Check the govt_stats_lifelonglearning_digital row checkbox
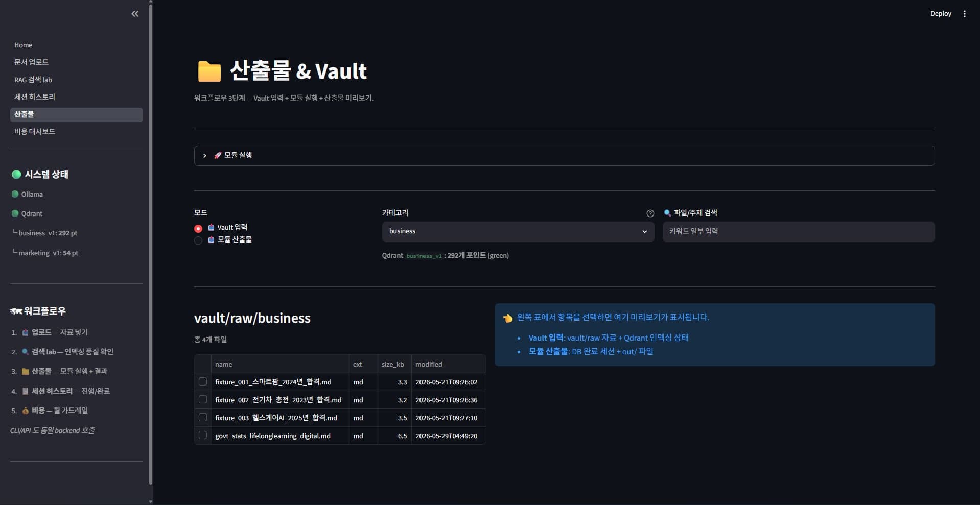This screenshot has height=505, width=980. pos(203,435)
